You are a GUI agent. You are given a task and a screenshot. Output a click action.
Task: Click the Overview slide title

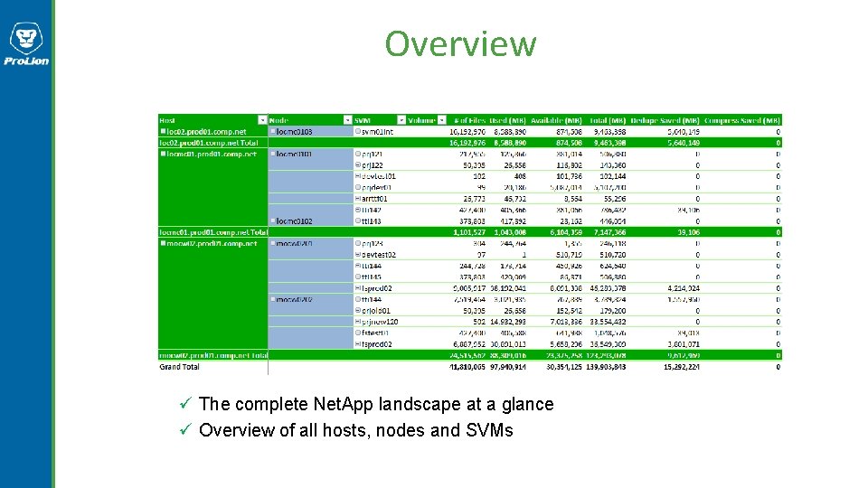tap(460, 43)
